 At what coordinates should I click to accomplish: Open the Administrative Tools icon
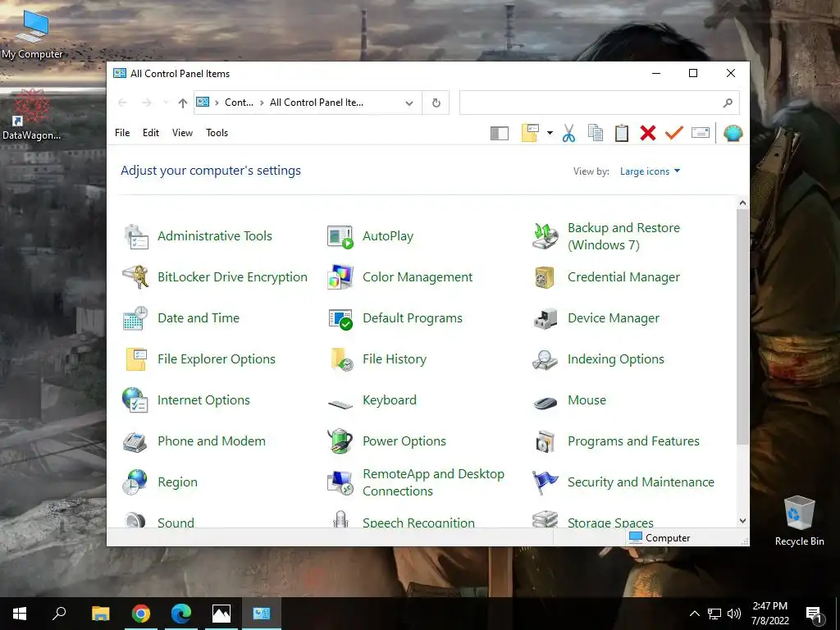click(x=136, y=236)
